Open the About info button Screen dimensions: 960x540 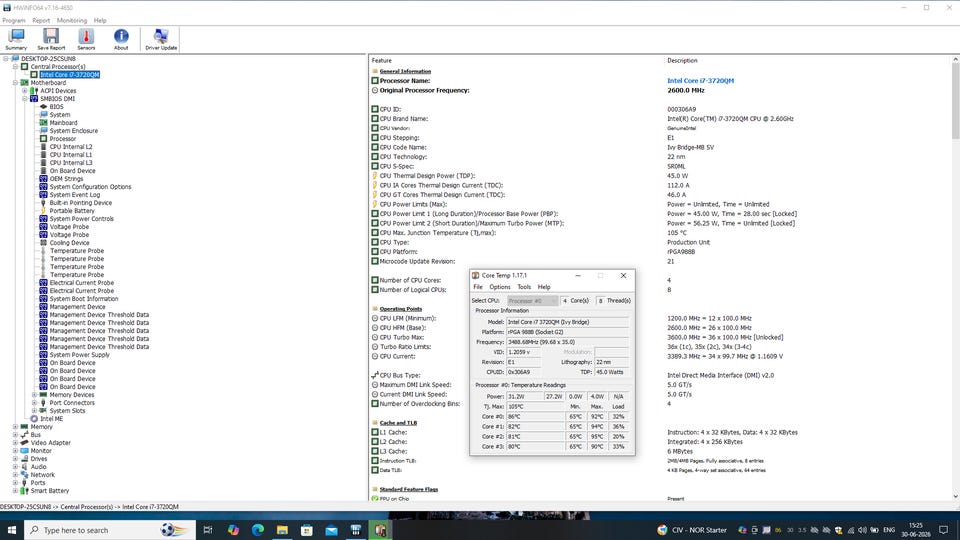tap(121, 39)
